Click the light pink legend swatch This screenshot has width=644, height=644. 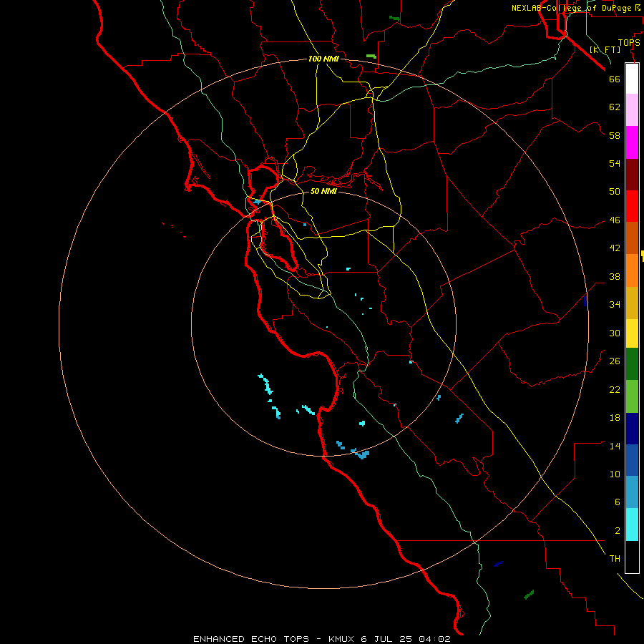632,109
